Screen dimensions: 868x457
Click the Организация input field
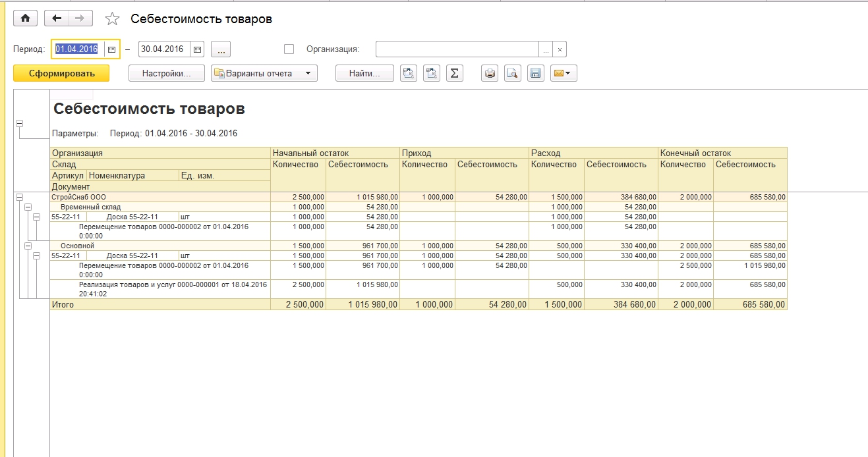pyautogui.click(x=457, y=49)
